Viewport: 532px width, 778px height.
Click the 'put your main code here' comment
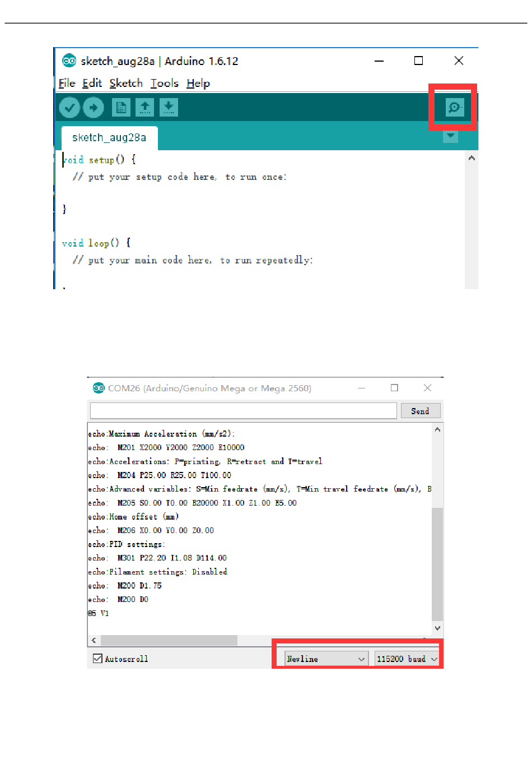click(x=193, y=260)
